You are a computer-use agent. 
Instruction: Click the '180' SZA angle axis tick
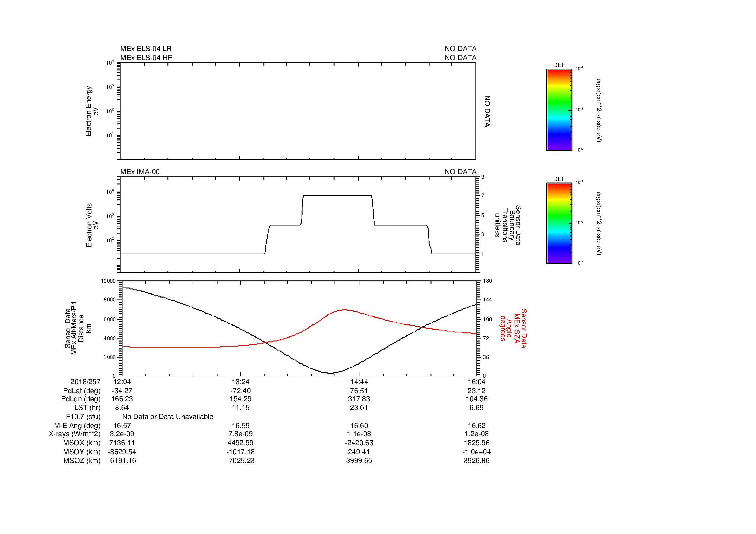(487, 281)
